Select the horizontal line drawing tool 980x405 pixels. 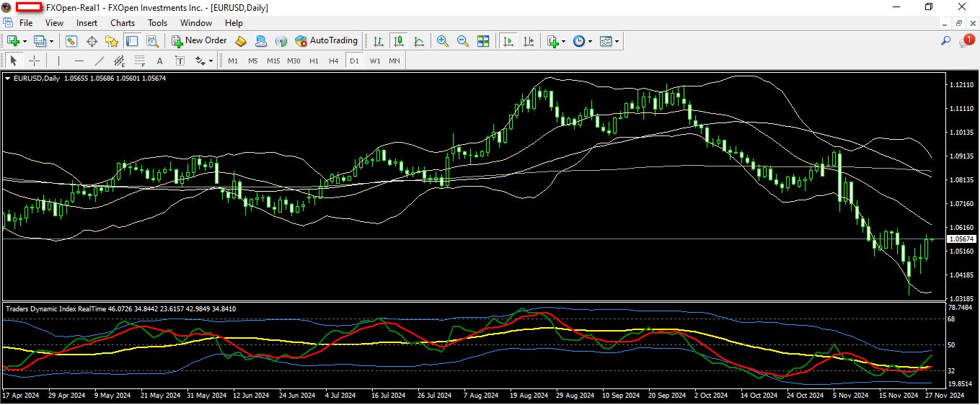pos(79,61)
